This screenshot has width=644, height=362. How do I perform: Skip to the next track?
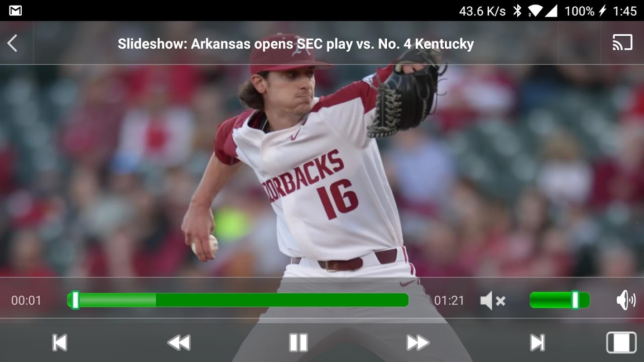coord(537,343)
